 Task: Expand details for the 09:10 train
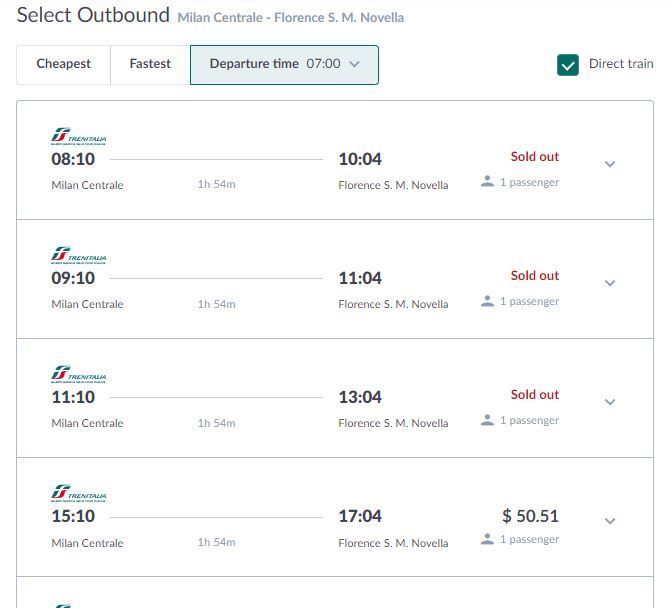(x=610, y=283)
